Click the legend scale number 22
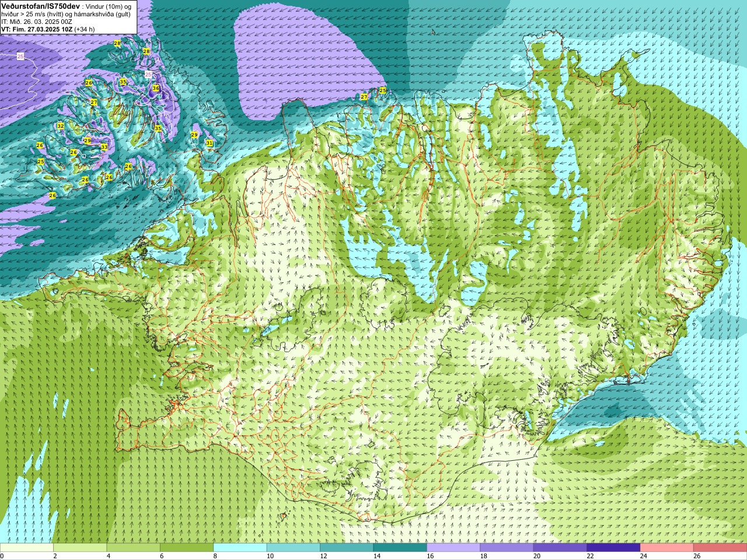This screenshot has width=747, height=560. point(590,556)
